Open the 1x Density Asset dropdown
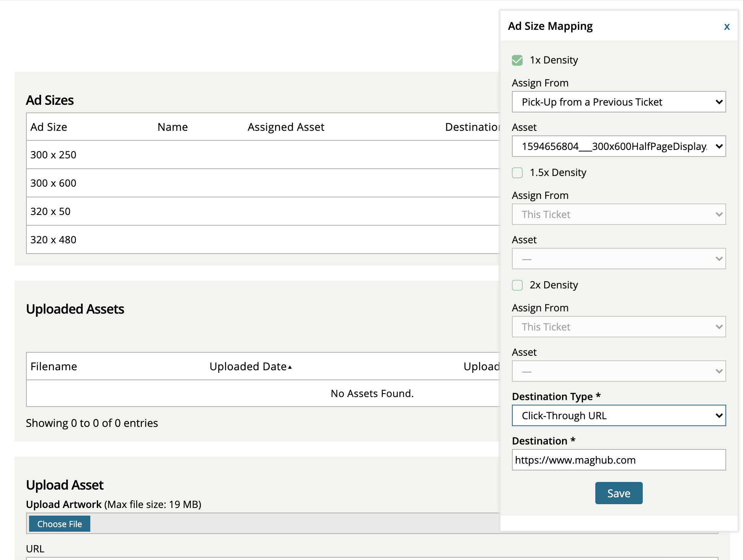The height and width of the screenshot is (560, 743). click(x=618, y=147)
